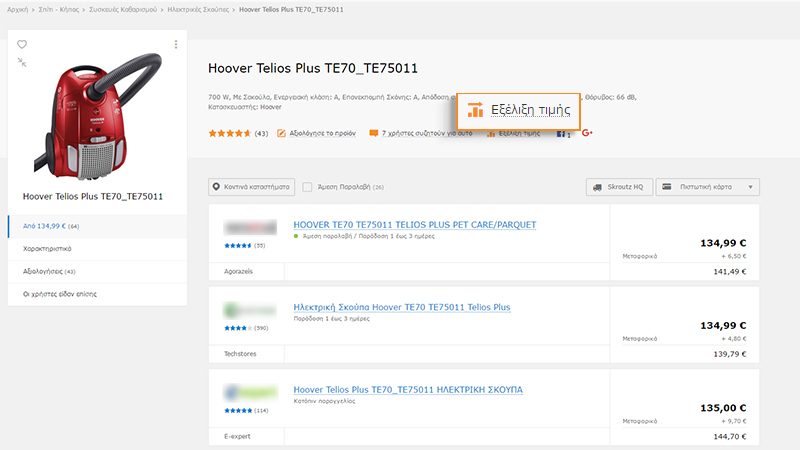The height and width of the screenshot is (450, 800).
Task: Go to Συσκευές Καθαρισμού breadcrumb
Action: [x=123, y=10]
